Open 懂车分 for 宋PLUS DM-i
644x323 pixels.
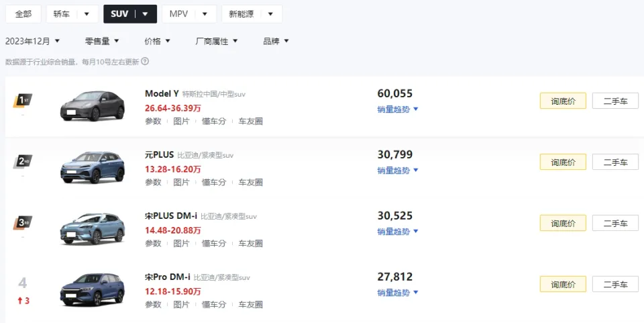[213, 243]
